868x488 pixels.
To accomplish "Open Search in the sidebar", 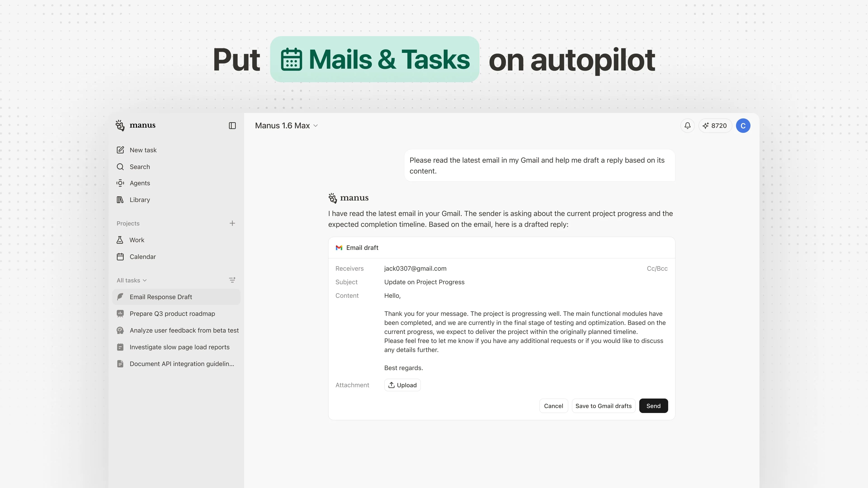I will coord(176,167).
